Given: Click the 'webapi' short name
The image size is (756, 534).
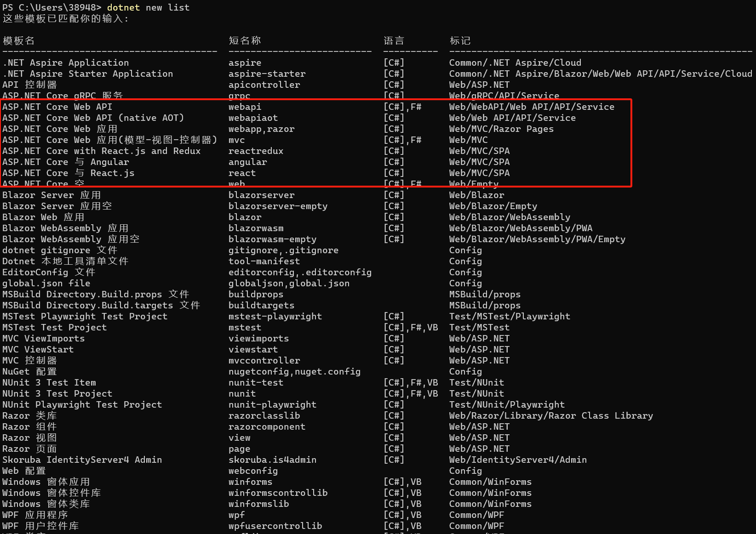Looking at the screenshot, I should pos(245,107).
